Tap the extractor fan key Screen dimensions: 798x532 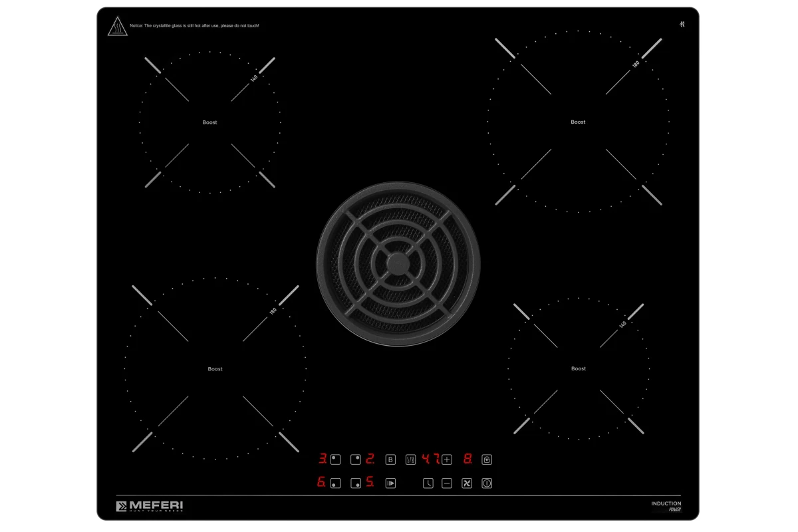point(467,483)
